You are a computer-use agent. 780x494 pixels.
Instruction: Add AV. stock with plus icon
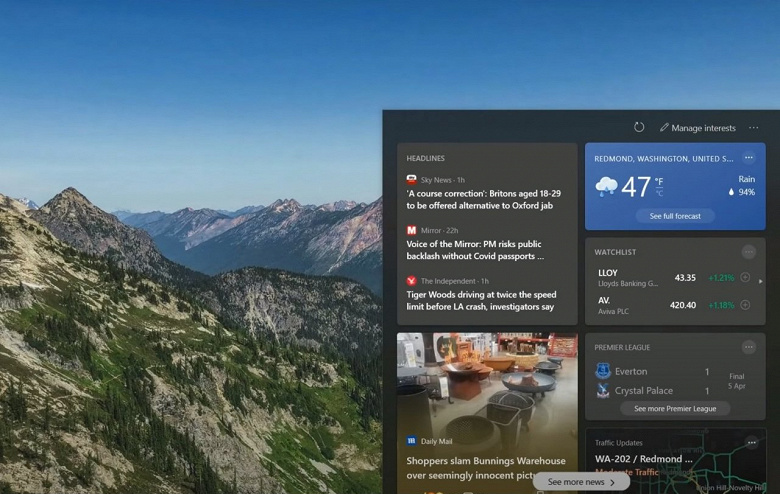coord(745,305)
